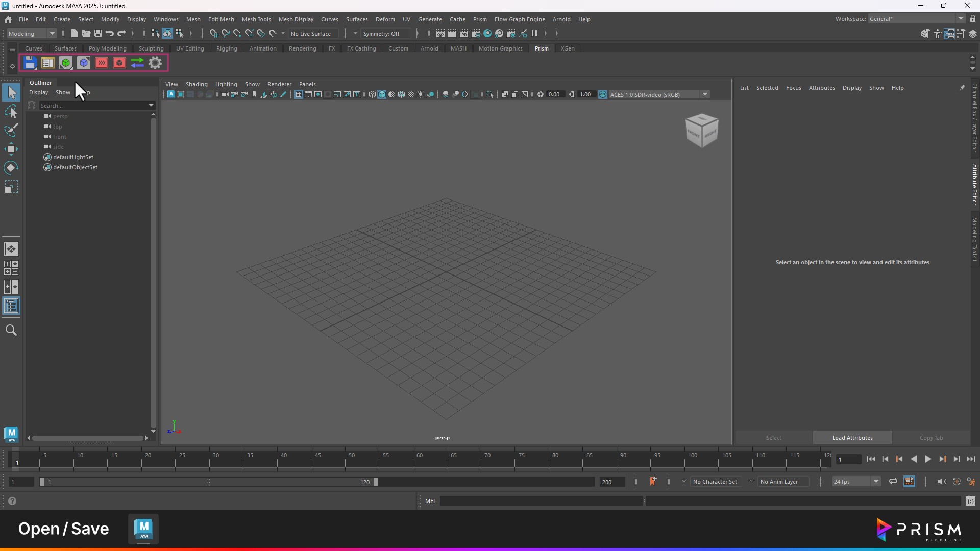Click the Copy Tab button

(931, 438)
